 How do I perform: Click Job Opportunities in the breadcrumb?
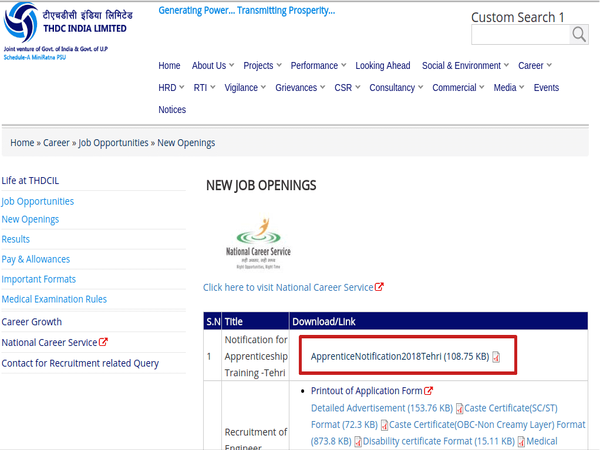tap(113, 143)
